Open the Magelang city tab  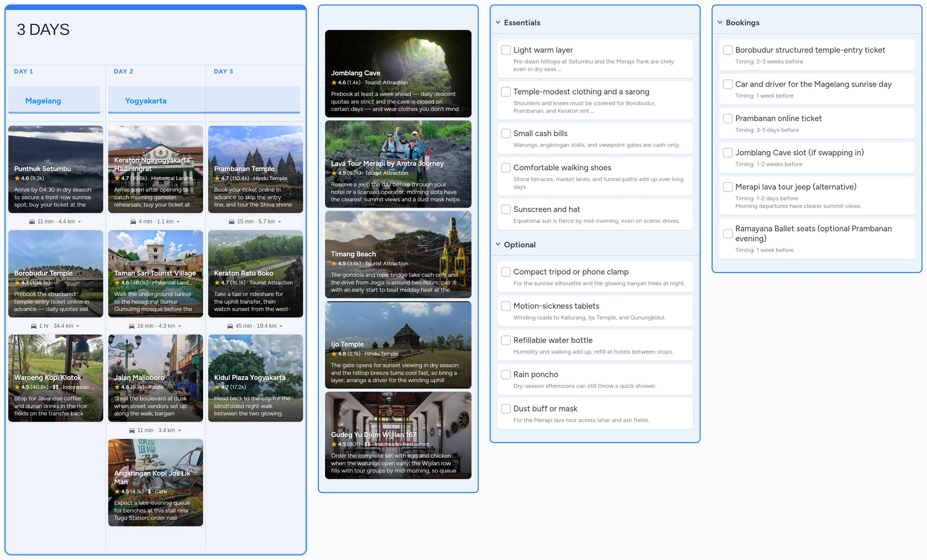(x=54, y=100)
